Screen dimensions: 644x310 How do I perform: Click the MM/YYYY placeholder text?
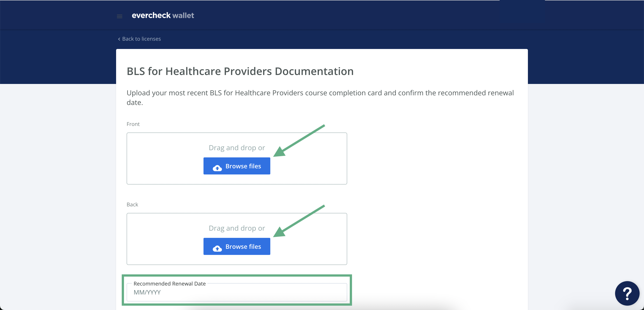point(147,292)
